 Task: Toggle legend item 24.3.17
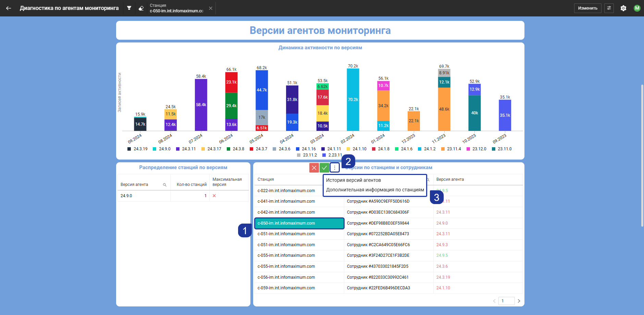[x=211, y=149]
